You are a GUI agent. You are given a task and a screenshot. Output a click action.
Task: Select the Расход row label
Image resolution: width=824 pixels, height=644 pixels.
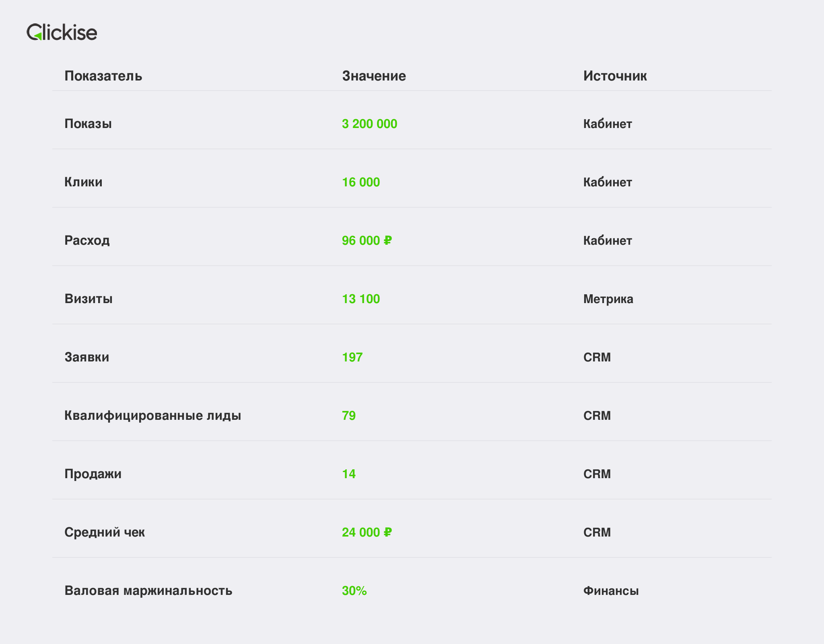pos(87,240)
